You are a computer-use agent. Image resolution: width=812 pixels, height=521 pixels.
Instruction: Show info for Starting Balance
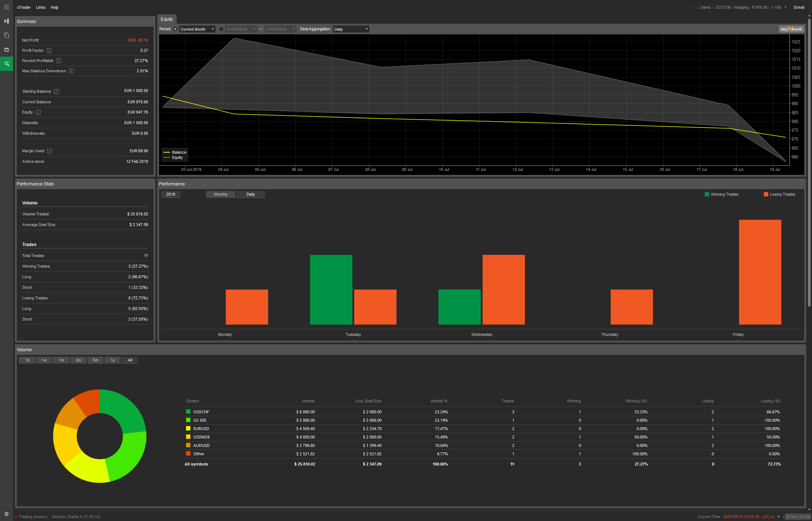(x=57, y=92)
